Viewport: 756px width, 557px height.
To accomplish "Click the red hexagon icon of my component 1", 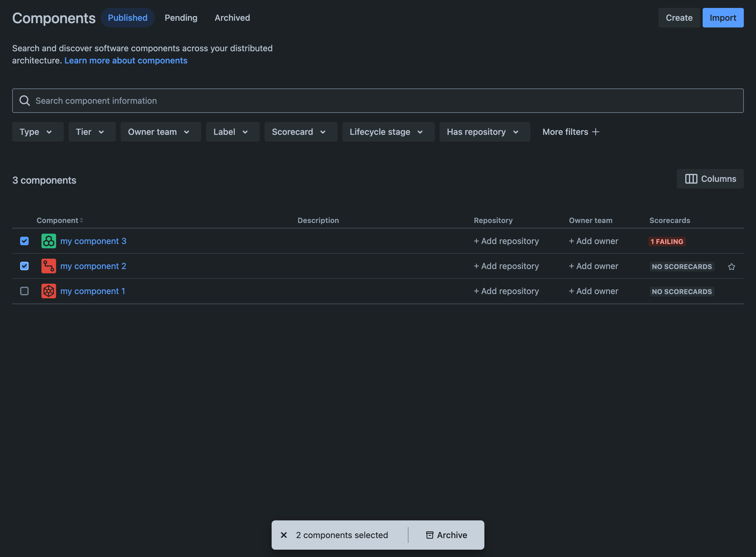I will coord(48,291).
